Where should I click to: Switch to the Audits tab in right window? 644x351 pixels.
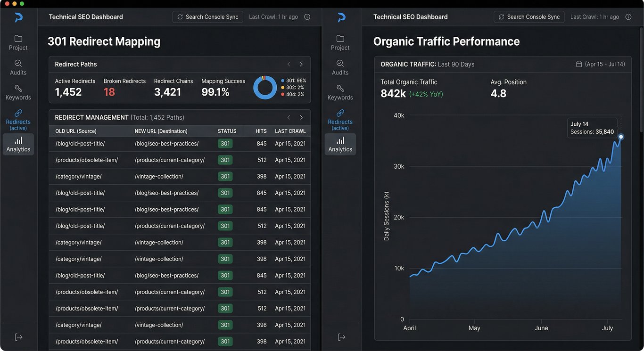coord(340,67)
